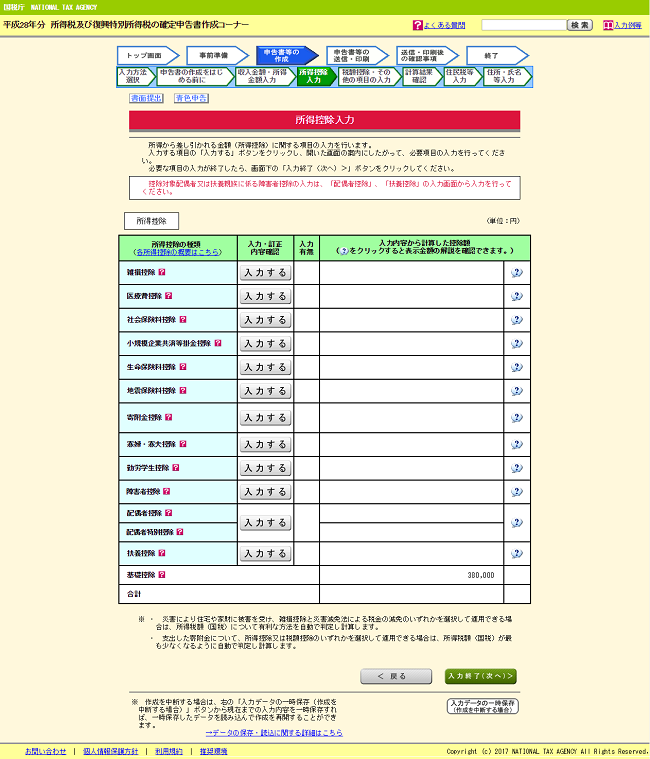
Task: Open 個人情報保護方針 footer link
Action: 110,751
